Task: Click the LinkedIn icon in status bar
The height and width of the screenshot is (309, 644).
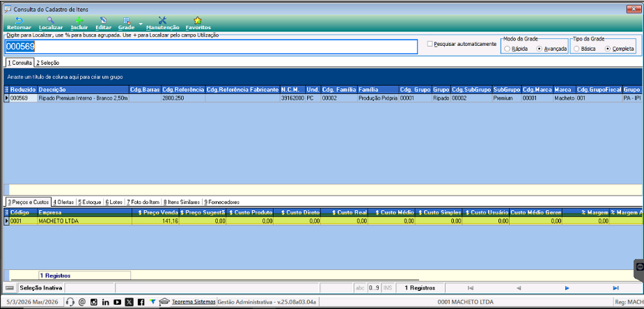Action: click(106, 302)
